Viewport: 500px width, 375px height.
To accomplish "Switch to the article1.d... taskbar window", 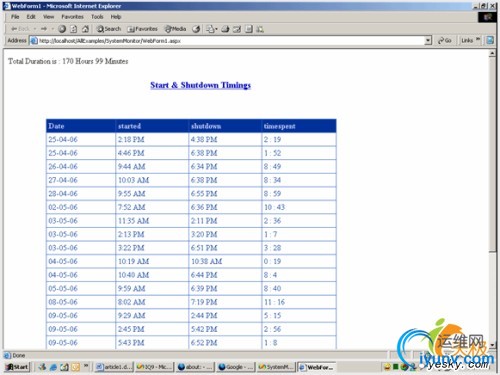I will [114, 367].
